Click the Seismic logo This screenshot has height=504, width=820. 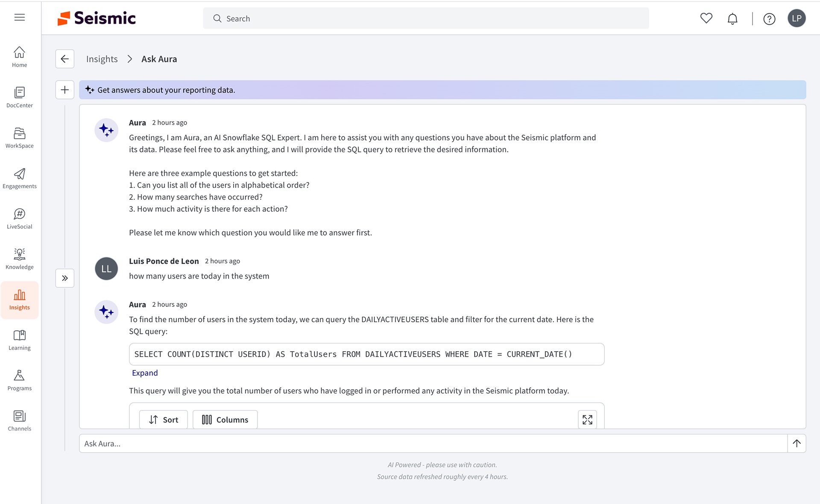pos(97,18)
